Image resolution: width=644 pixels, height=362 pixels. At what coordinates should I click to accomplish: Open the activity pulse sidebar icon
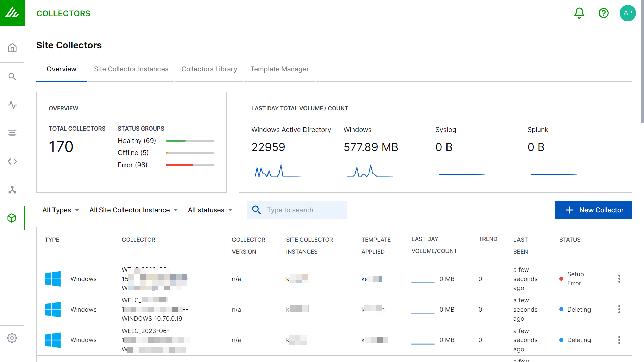click(x=12, y=105)
